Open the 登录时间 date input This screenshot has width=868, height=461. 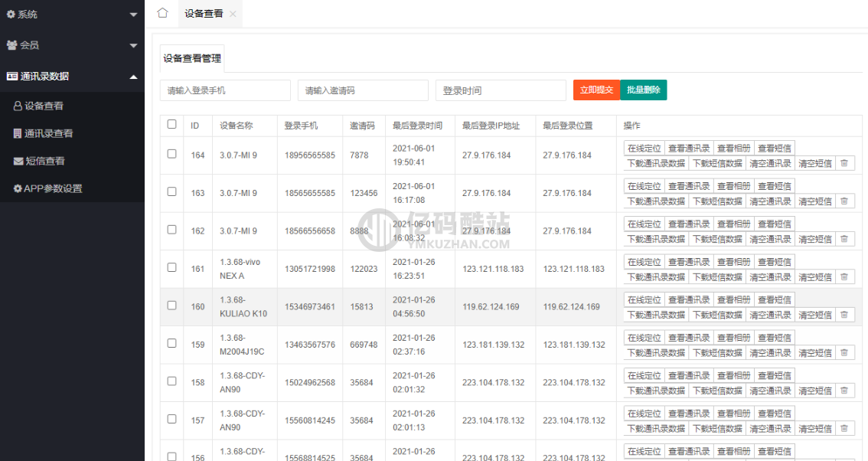click(501, 90)
